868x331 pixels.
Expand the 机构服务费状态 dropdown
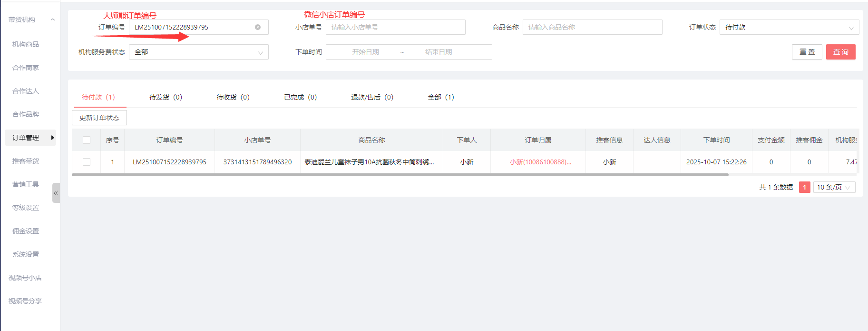point(198,52)
